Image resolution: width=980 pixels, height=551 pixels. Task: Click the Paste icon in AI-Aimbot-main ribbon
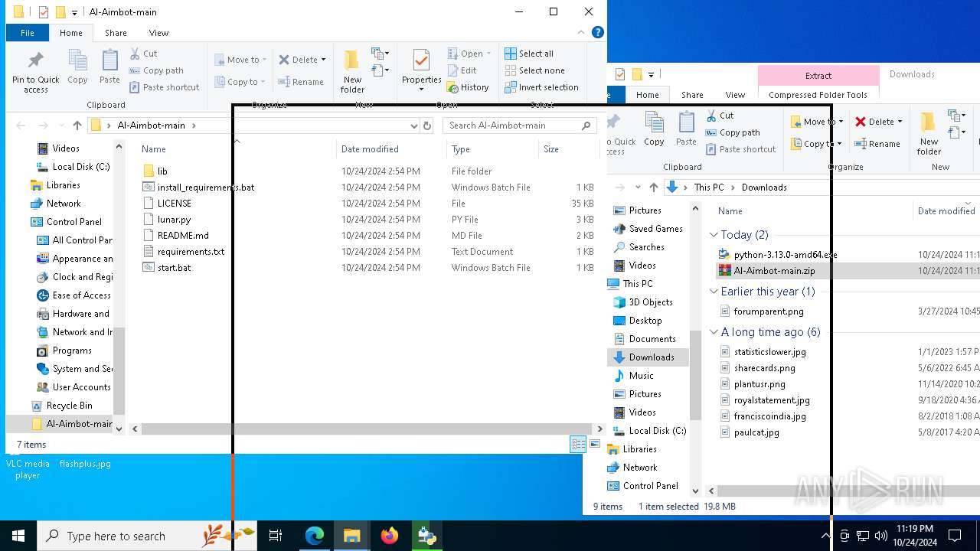coord(109,67)
